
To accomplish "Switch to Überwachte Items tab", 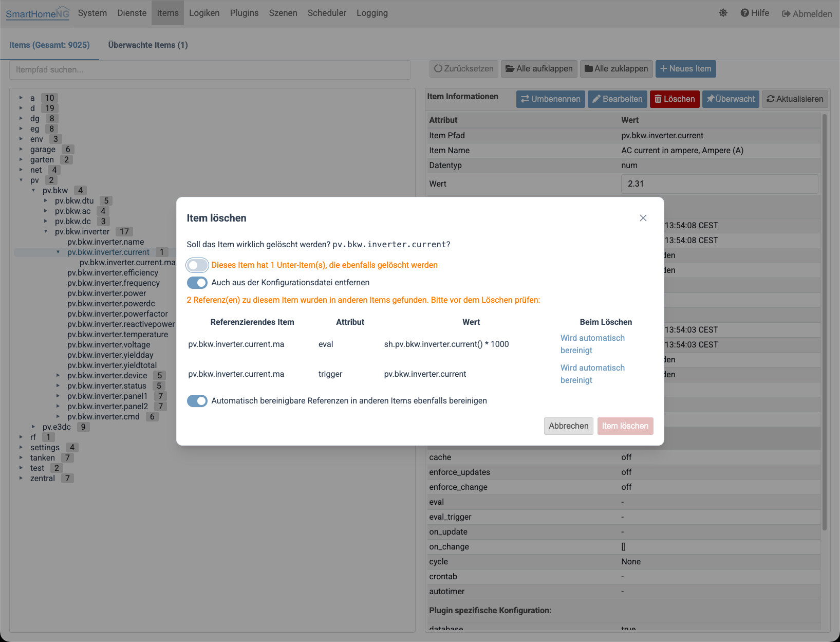I will click(148, 45).
